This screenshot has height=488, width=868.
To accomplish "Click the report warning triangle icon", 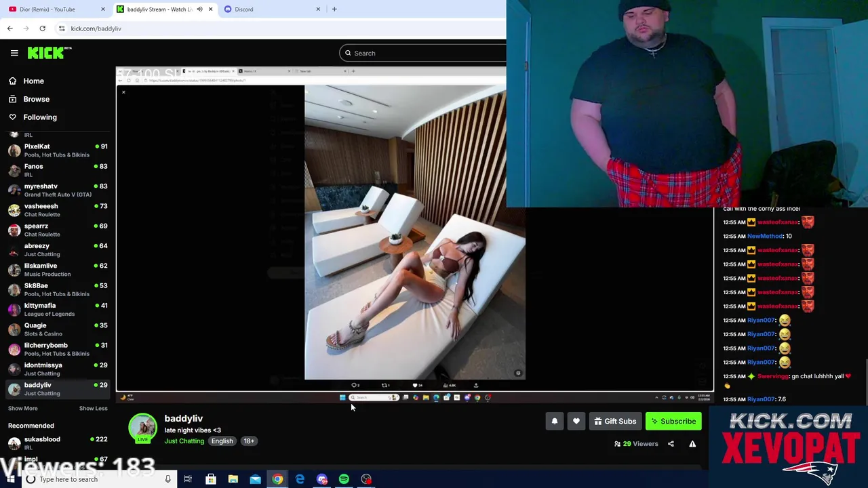I will click(692, 444).
